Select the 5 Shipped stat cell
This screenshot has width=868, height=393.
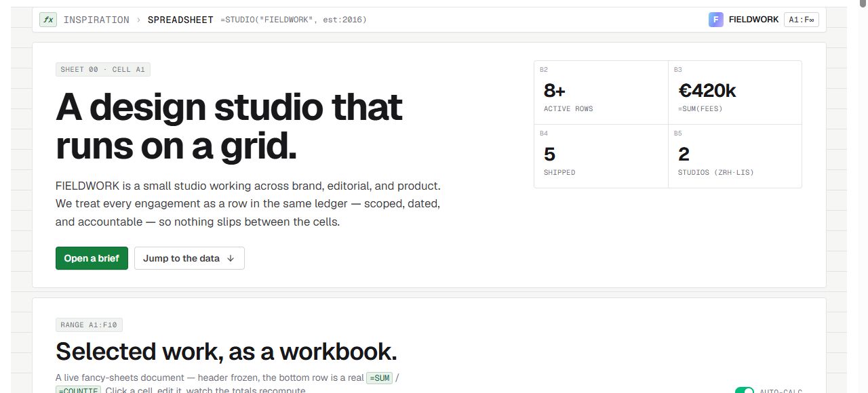pyautogui.click(x=601, y=157)
